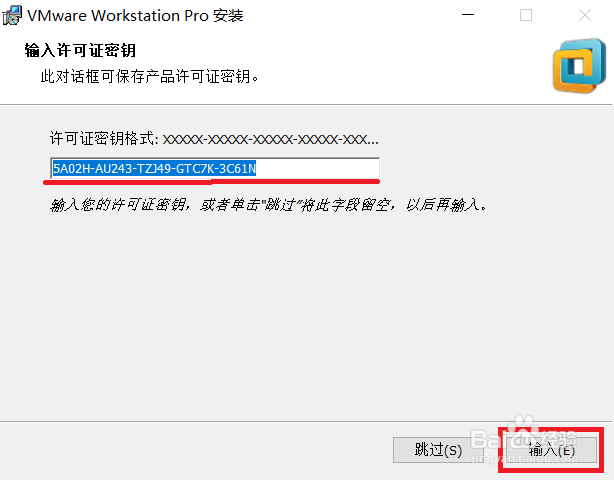Close the VMware Workstation Pro installer
This screenshot has width=614, height=480.
click(x=585, y=15)
